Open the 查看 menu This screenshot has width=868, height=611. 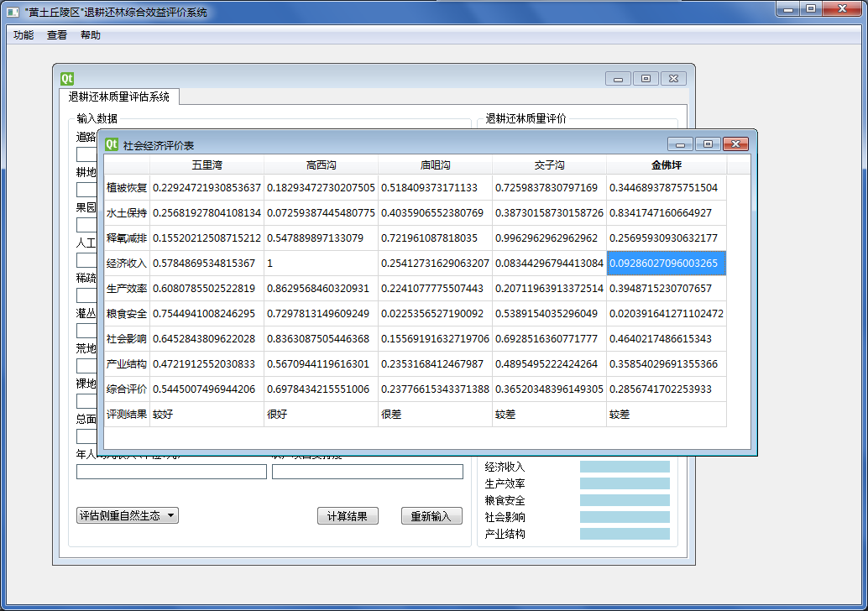point(57,35)
